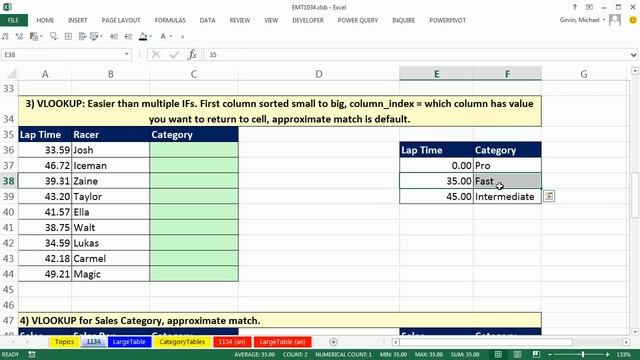Click the zoom slider handle in status bar
This screenshot has width=640, height=360.
point(583,355)
